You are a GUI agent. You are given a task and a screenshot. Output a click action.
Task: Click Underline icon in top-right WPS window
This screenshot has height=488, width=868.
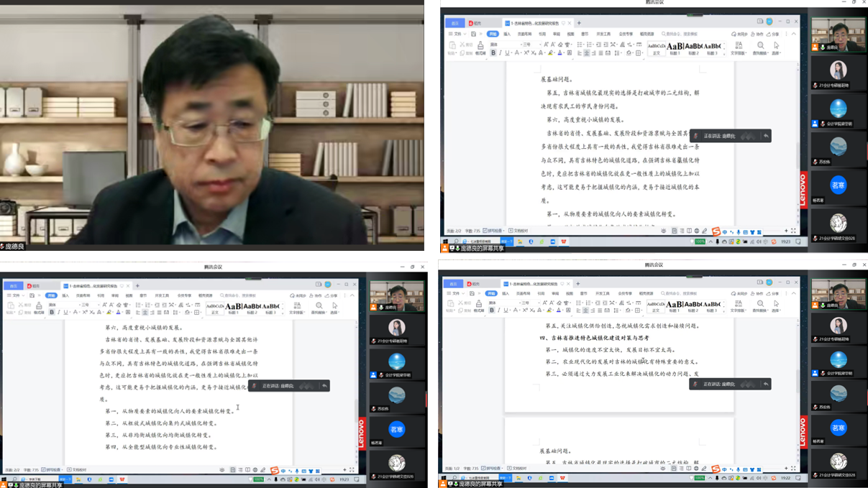tap(508, 53)
